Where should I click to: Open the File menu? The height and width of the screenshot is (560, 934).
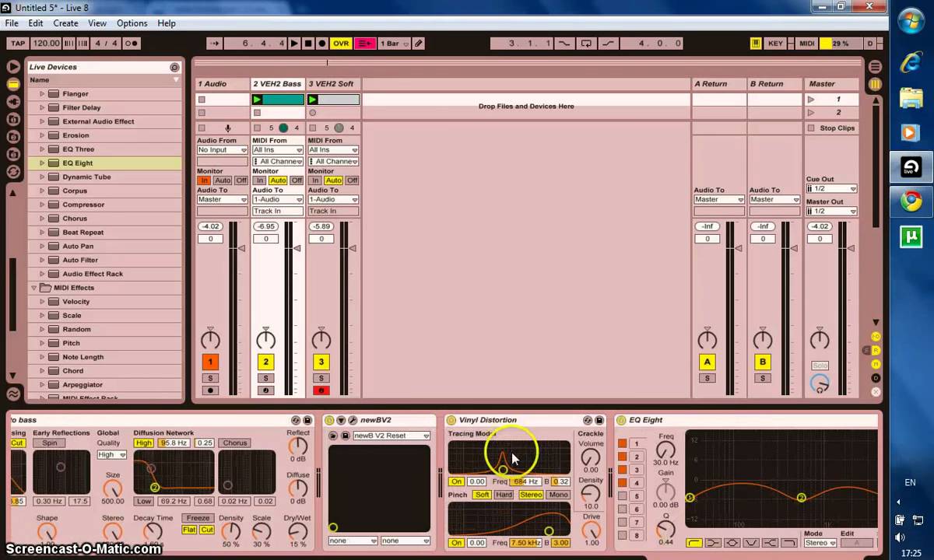click(x=12, y=23)
